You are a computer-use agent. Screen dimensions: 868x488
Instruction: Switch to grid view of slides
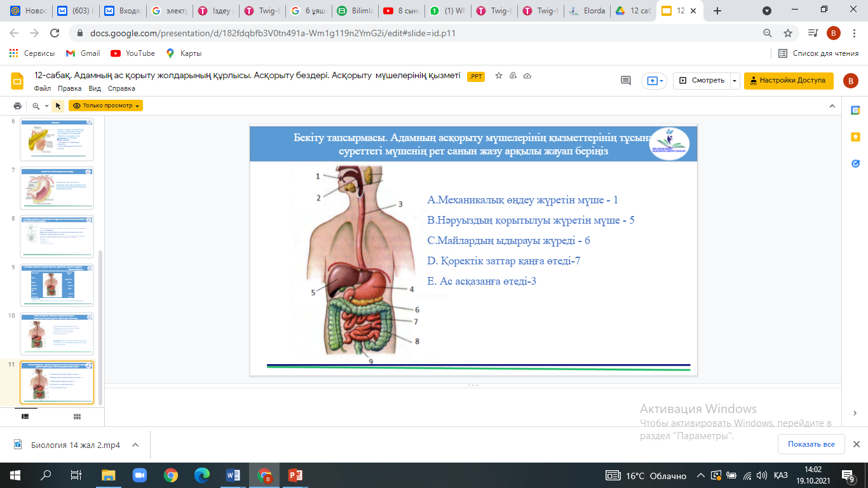(77, 416)
